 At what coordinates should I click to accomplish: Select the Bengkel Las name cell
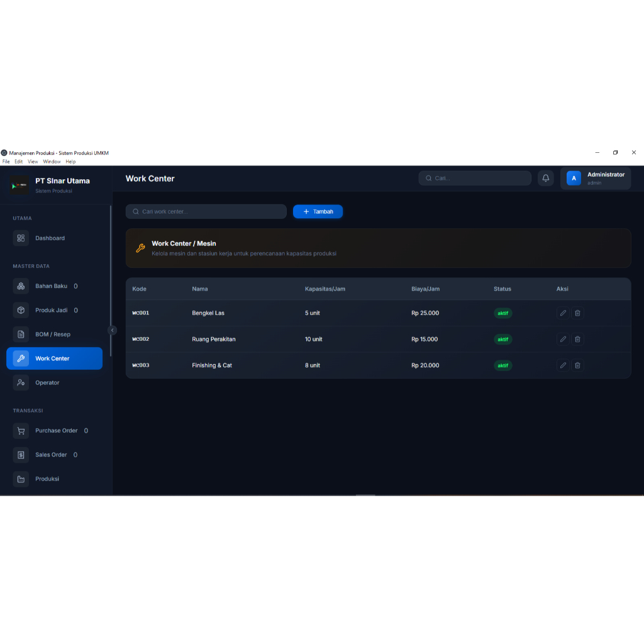pos(208,313)
